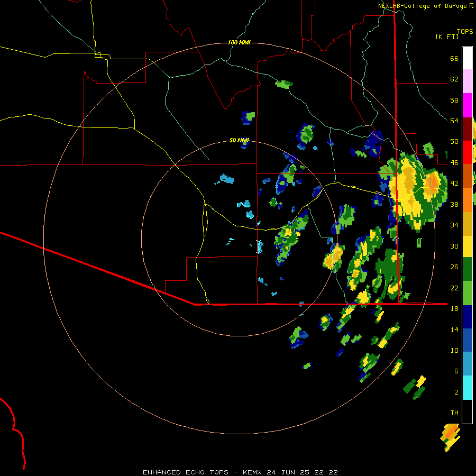Select the cyan legend band
Screen dimensions: 476x476
[467, 388]
